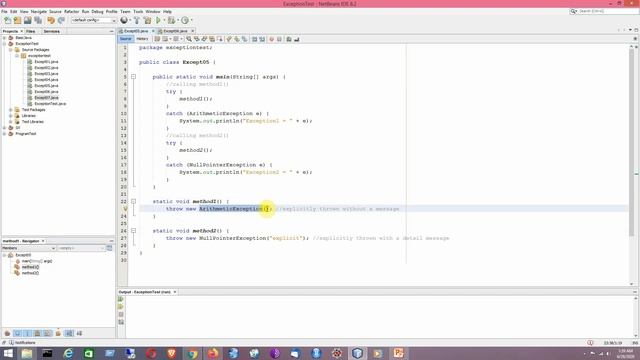Click the Profile Project clock icon

pos(185,20)
